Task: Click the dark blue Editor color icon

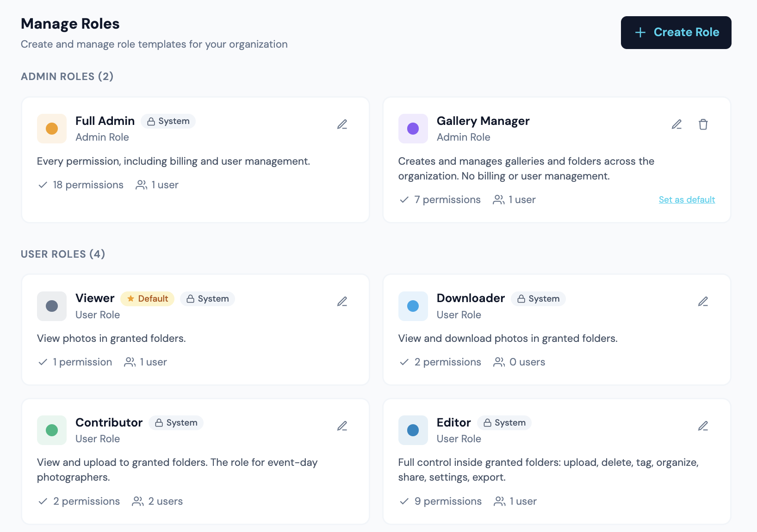Action: click(x=413, y=430)
